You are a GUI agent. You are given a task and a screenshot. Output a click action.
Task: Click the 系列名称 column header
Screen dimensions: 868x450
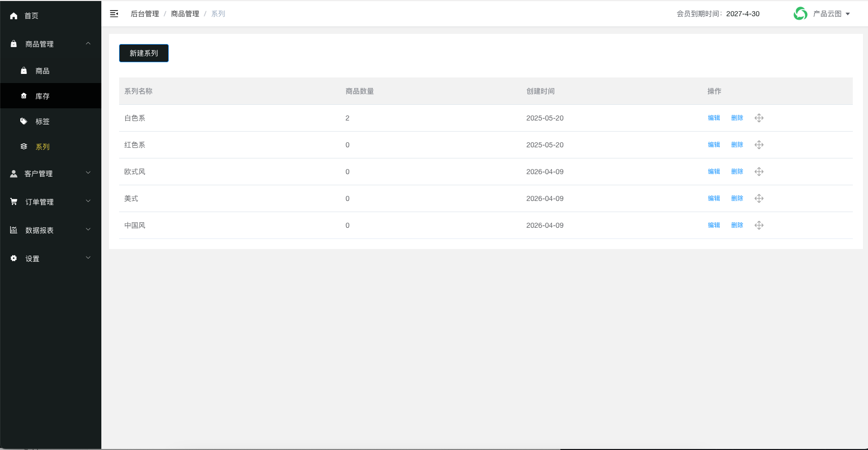pyautogui.click(x=138, y=91)
